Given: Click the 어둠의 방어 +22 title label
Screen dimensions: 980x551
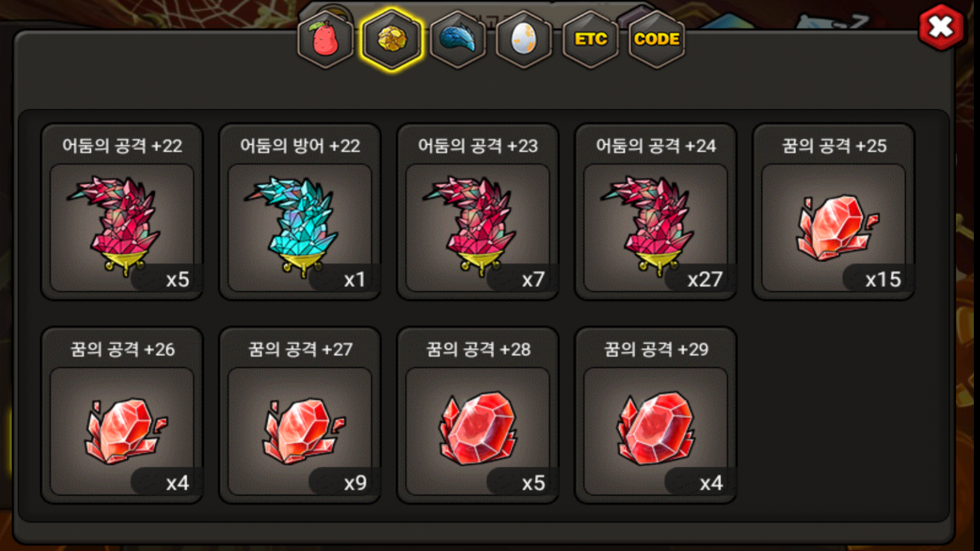Looking at the screenshot, I should [300, 146].
